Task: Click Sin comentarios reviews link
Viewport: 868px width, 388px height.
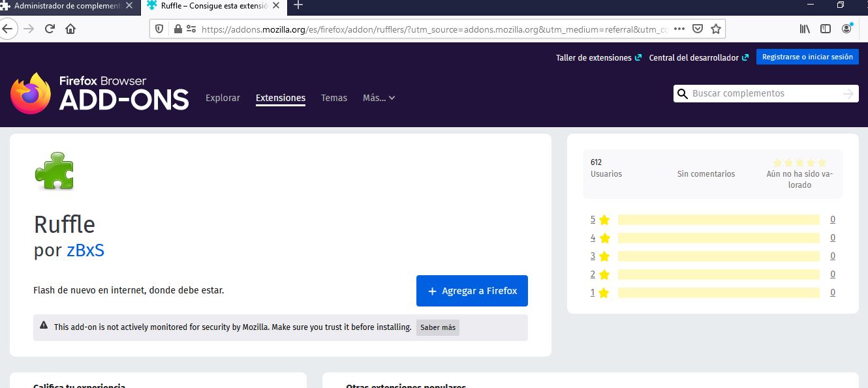Action: [706, 174]
